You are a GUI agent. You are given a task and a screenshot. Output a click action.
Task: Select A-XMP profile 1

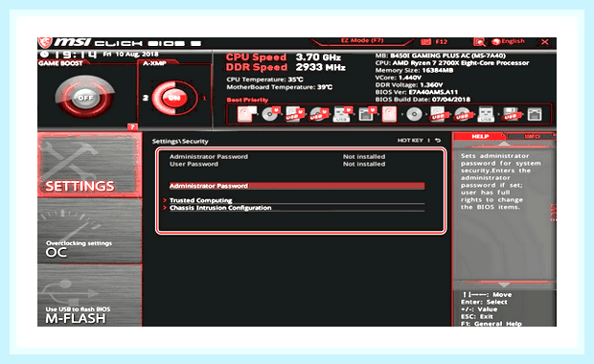pyautogui.click(x=205, y=98)
